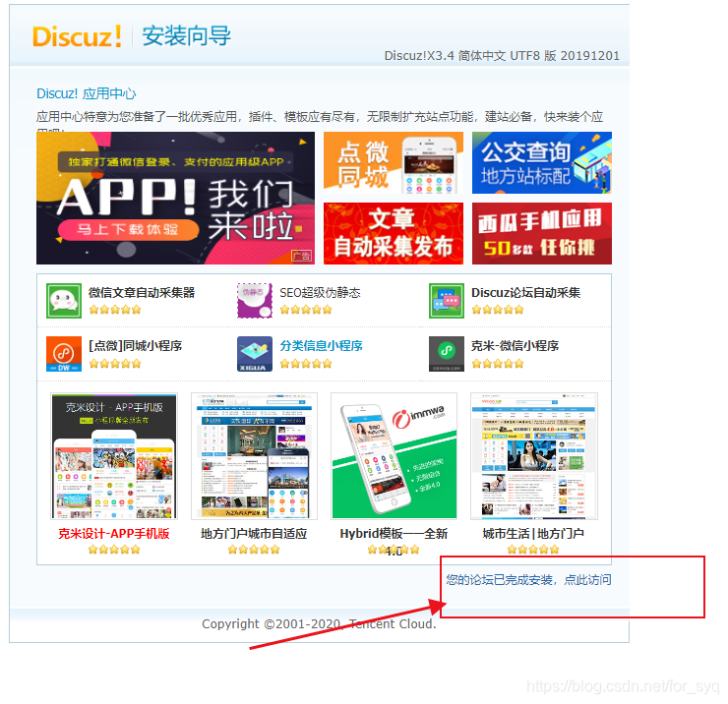728x704 pixels.
Task: Open the 公交查询 地方站标配 blue banner
Action: pos(542,162)
